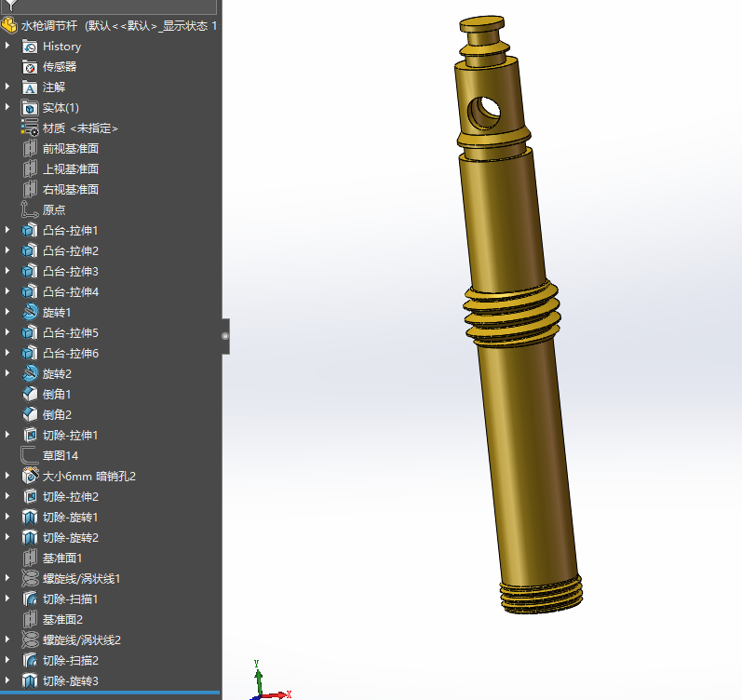Click the 切除-拉伸1 cut icon
The height and width of the screenshot is (700, 742).
coord(30,435)
